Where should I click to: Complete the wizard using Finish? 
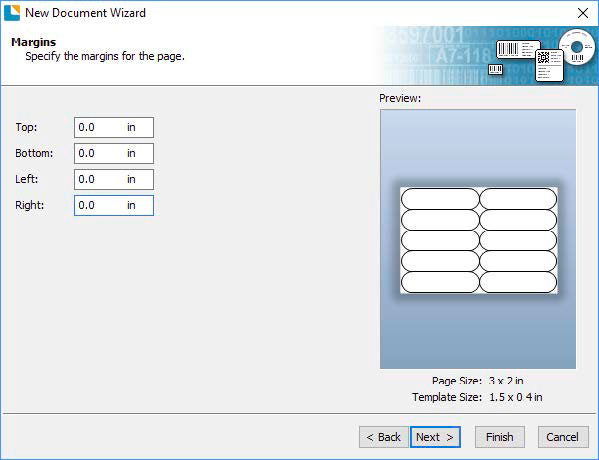500,437
